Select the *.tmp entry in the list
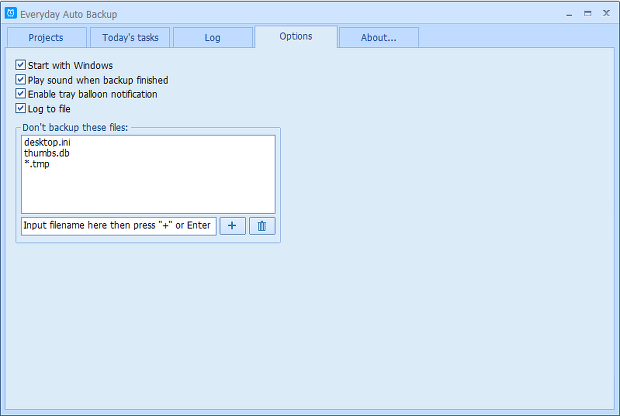The width and height of the screenshot is (620, 416). (x=37, y=164)
